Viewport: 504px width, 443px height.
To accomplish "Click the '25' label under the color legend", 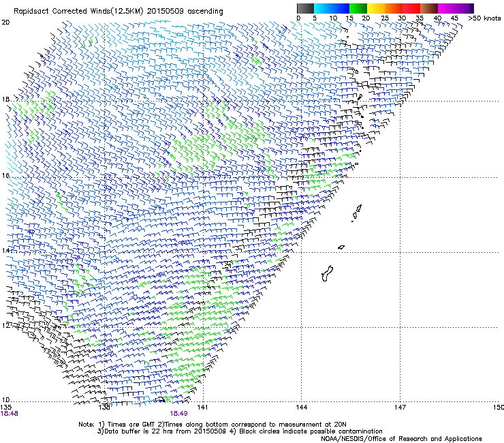I will pyautogui.click(x=385, y=18).
